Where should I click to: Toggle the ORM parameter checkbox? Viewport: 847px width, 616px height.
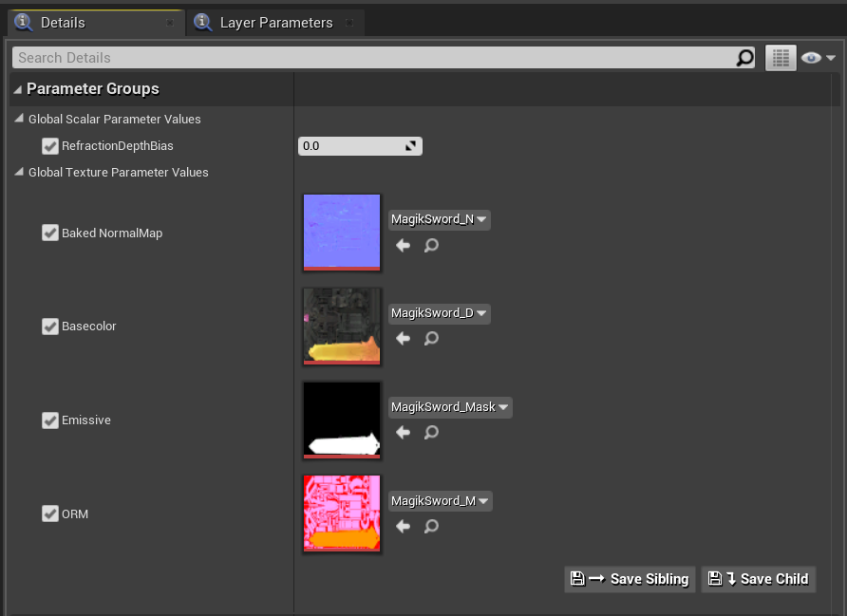pos(50,513)
